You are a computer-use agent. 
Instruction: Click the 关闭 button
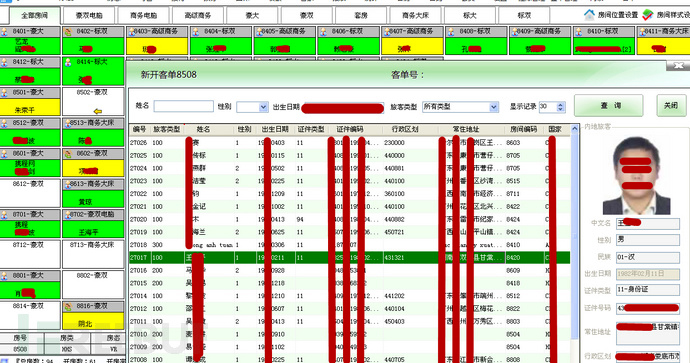pos(671,106)
